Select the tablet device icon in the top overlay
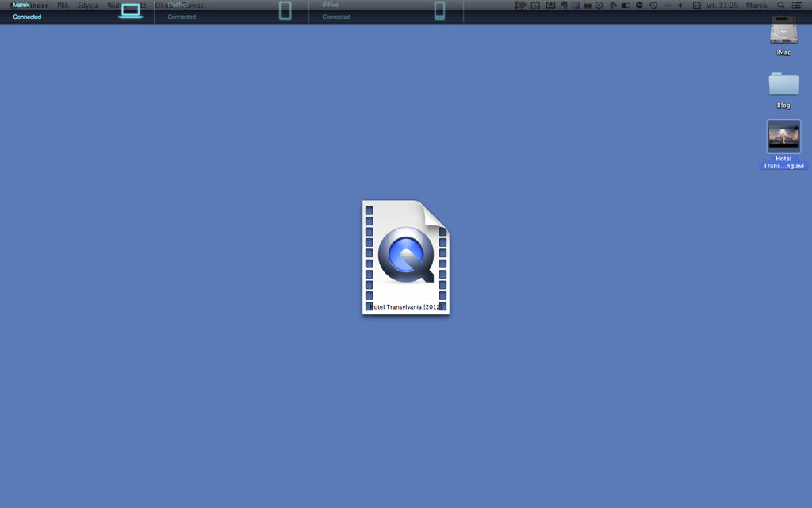Screen dimensions: 812x508 [x=285, y=10]
